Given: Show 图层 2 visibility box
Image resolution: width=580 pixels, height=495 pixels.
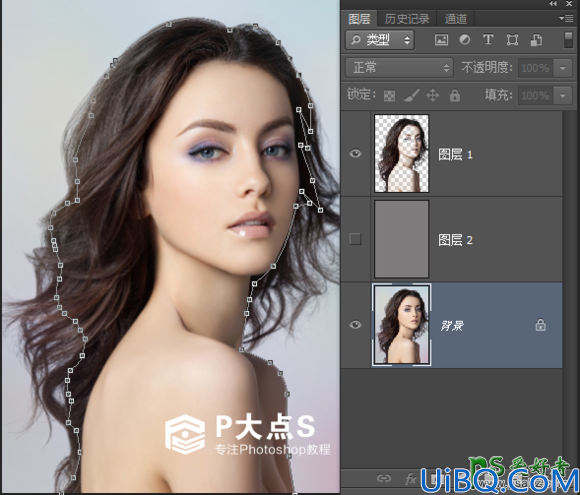Looking at the screenshot, I should [355, 239].
